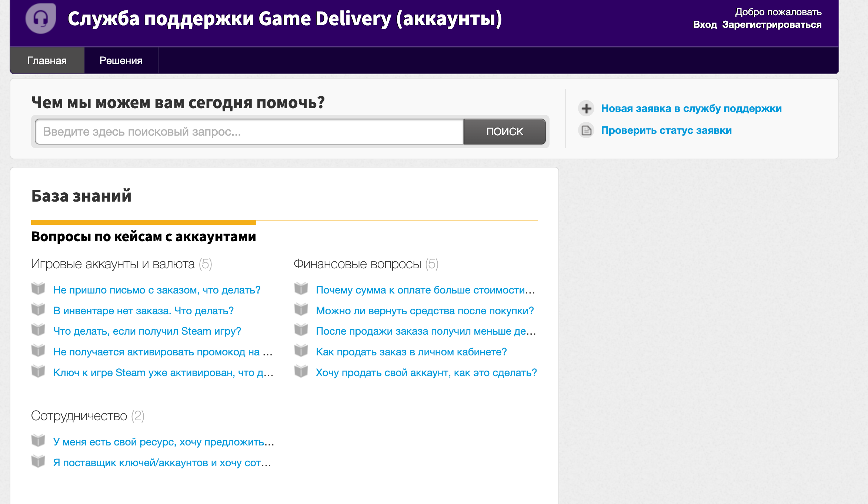Open article 'Как продать заказ в личном кабинете?'
The image size is (868, 504).
point(411,352)
